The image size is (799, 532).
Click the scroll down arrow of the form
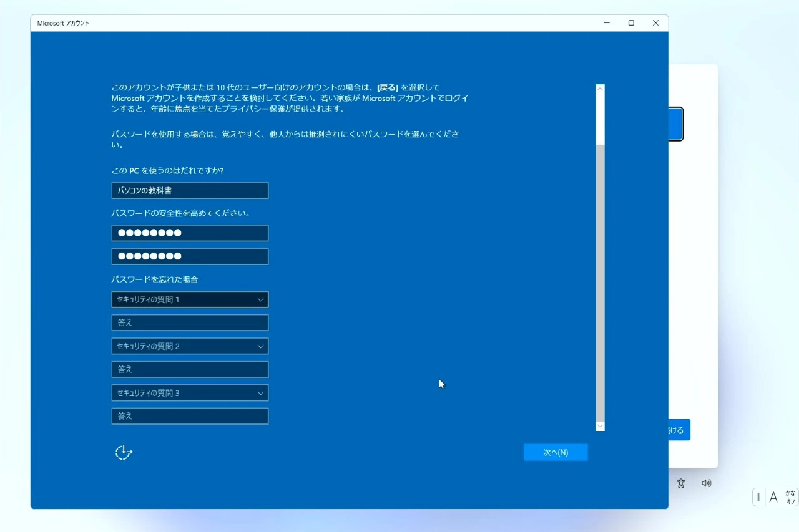click(x=600, y=426)
